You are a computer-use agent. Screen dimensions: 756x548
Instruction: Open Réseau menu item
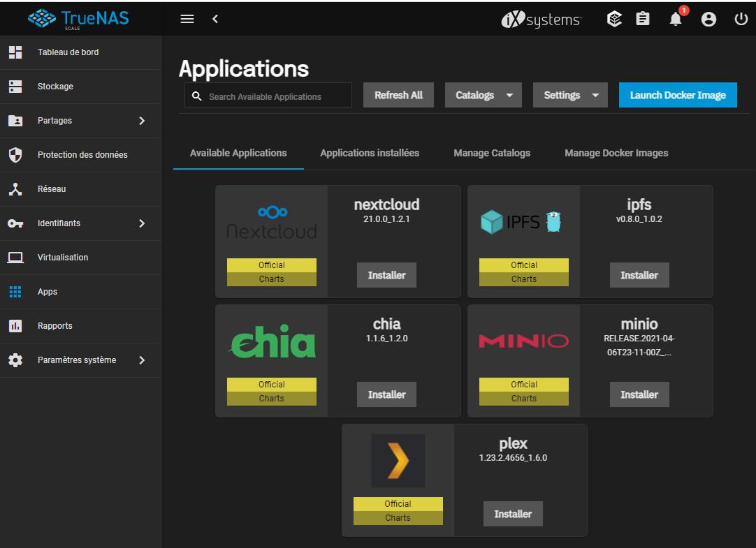[x=80, y=188]
